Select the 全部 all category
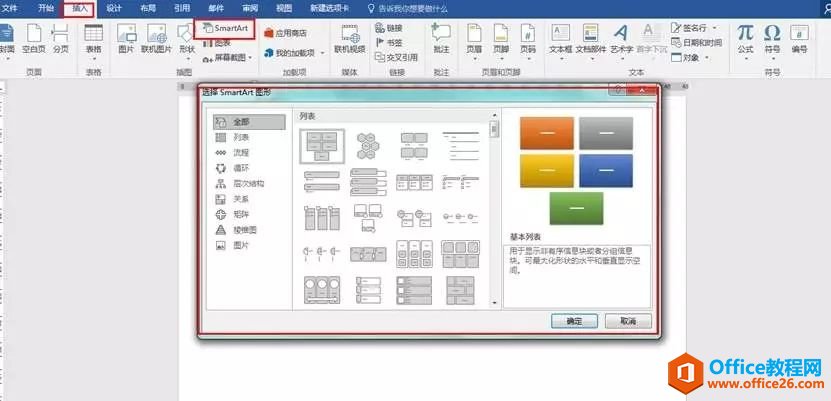 (249, 122)
